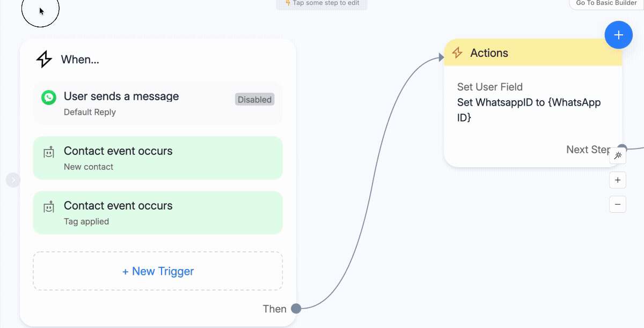Click the green WhatsApp icon
644x328 pixels.
click(49, 98)
